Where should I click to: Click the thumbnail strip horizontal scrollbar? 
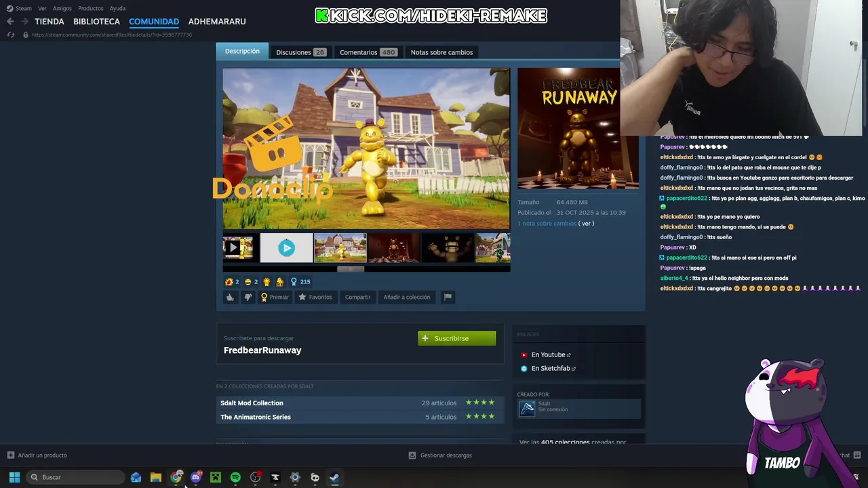click(351, 268)
